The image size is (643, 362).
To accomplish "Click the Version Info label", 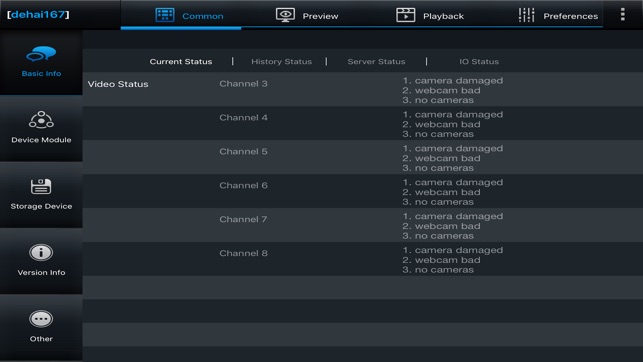I will point(41,272).
